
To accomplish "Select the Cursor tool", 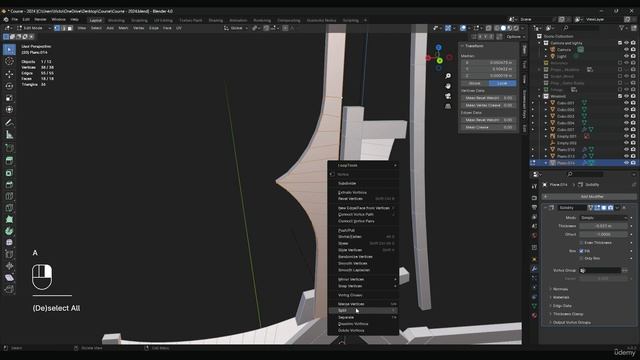I will 9,61.
